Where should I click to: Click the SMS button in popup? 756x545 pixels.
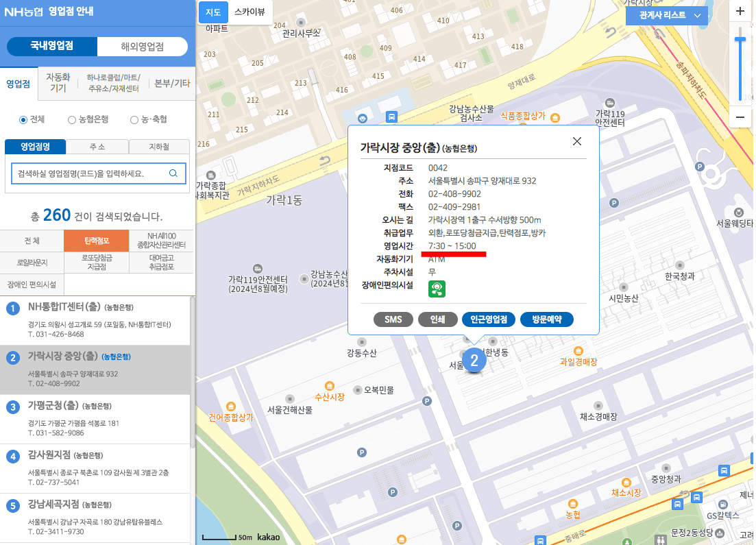click(x=393, y=319)
